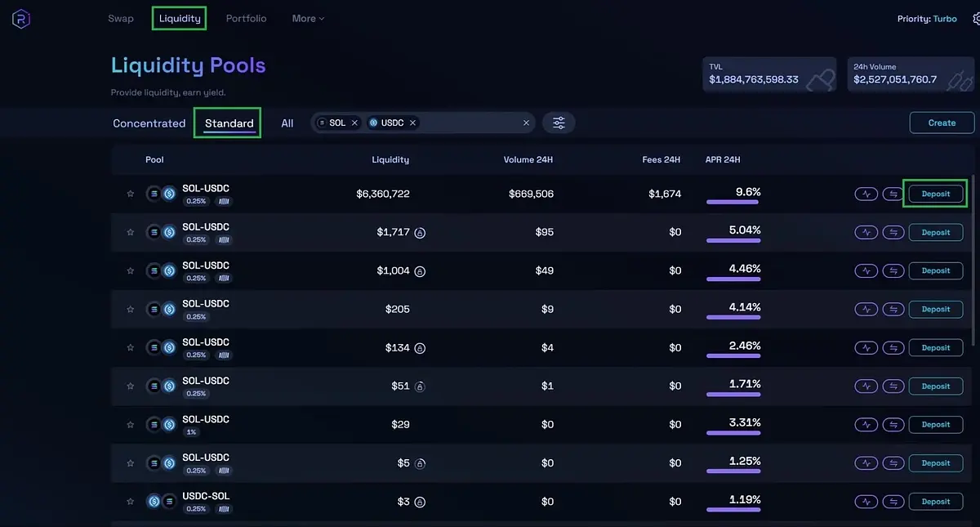The height and width of the screenshot is (527, 980).
Task: Expand the More menu dropdown
Action: pyautogui.click(x=308, y=18)
